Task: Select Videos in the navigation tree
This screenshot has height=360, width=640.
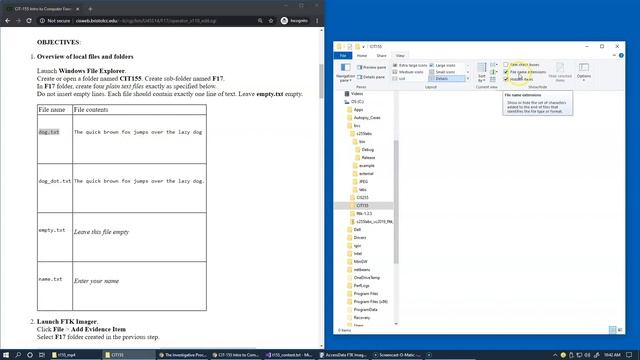Action: point(356,93)
